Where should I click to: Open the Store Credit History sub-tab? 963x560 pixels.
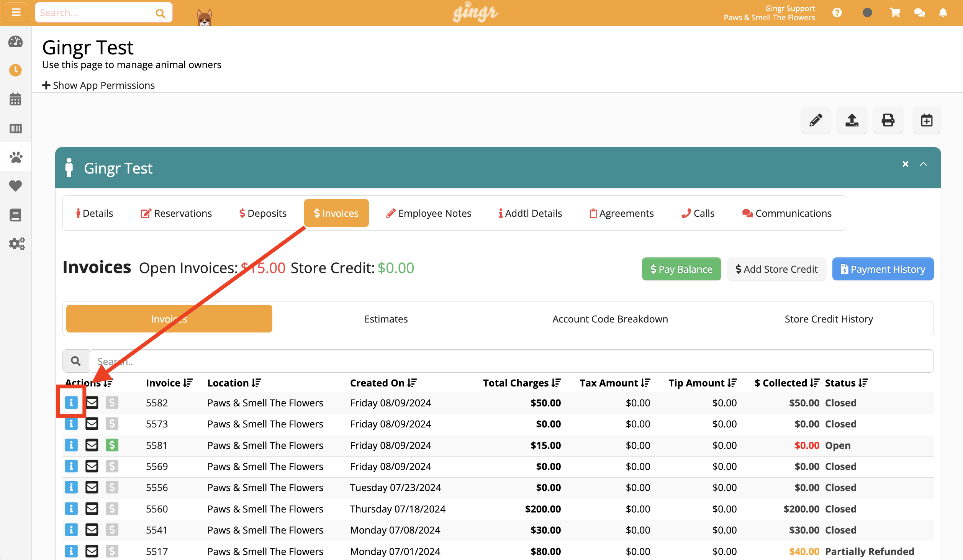829,319
